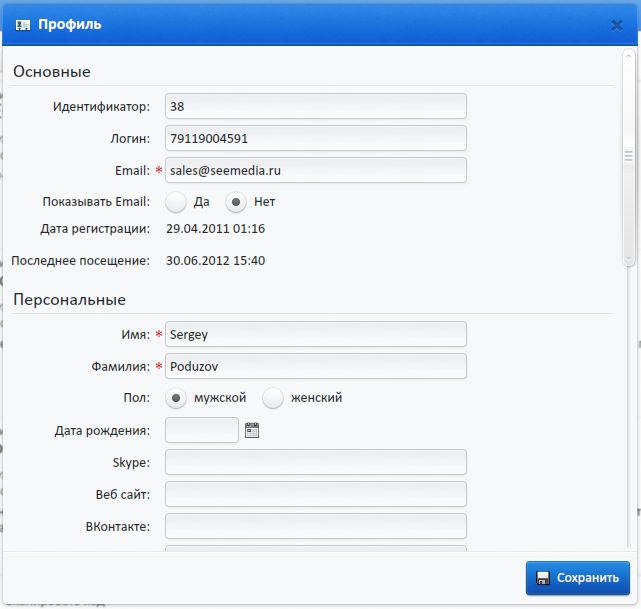
Task: Click into the Логин field
Action: (x=316, y=138)
